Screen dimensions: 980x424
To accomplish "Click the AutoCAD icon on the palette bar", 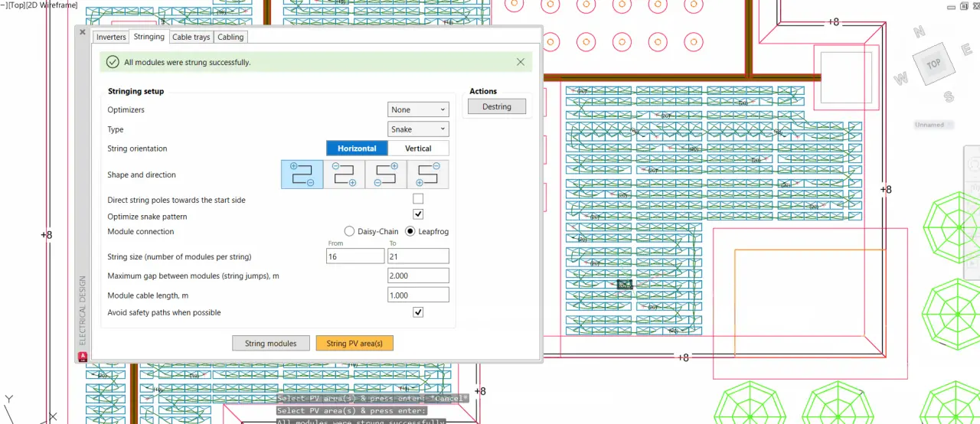I will [x=83, y=357].
